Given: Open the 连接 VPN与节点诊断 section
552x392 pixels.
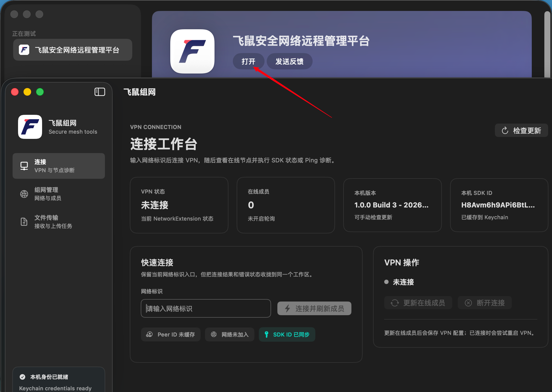Looking at the screenshot, I should [x=59, y=166].
